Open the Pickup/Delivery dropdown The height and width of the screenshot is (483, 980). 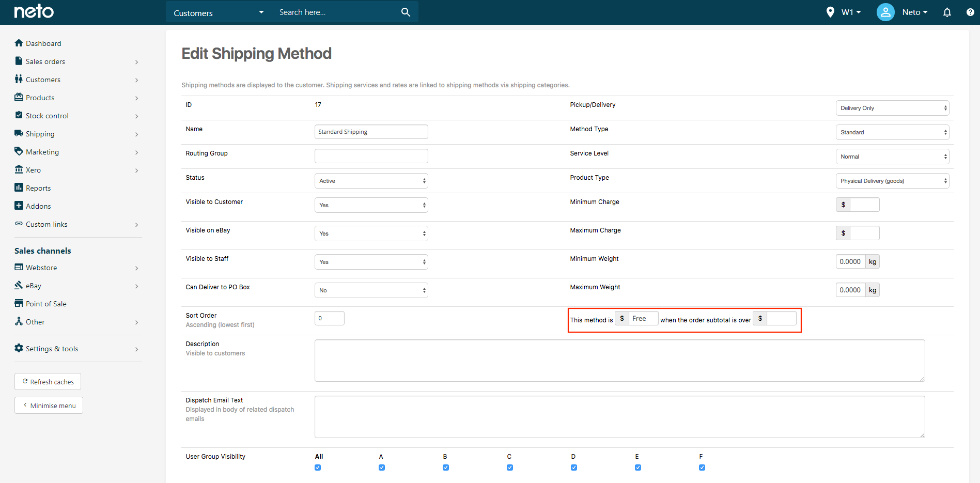(x=893, y=108)
